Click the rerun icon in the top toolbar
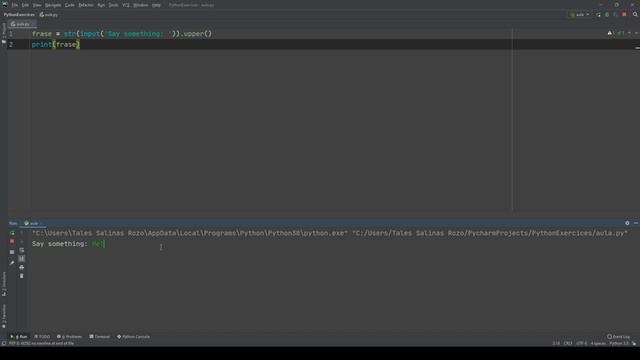The width and height of the screenshot is (640, 360). 598,15
